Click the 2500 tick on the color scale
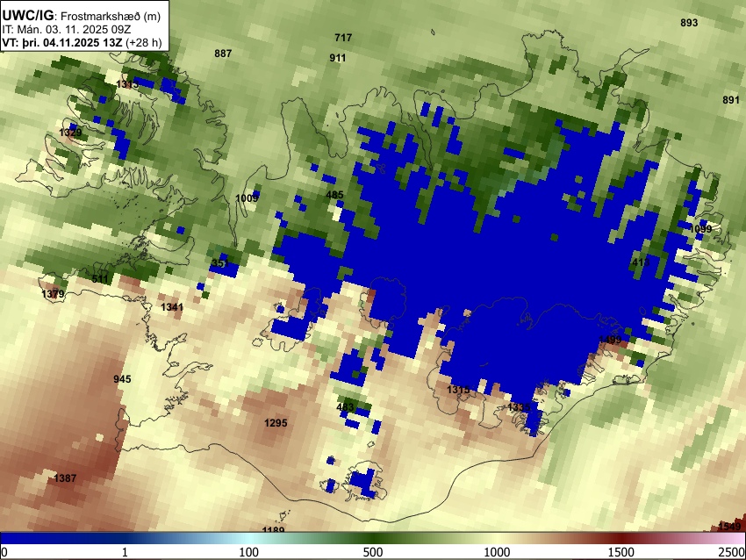This screenshot has height=560, width=746. point(732,552)
